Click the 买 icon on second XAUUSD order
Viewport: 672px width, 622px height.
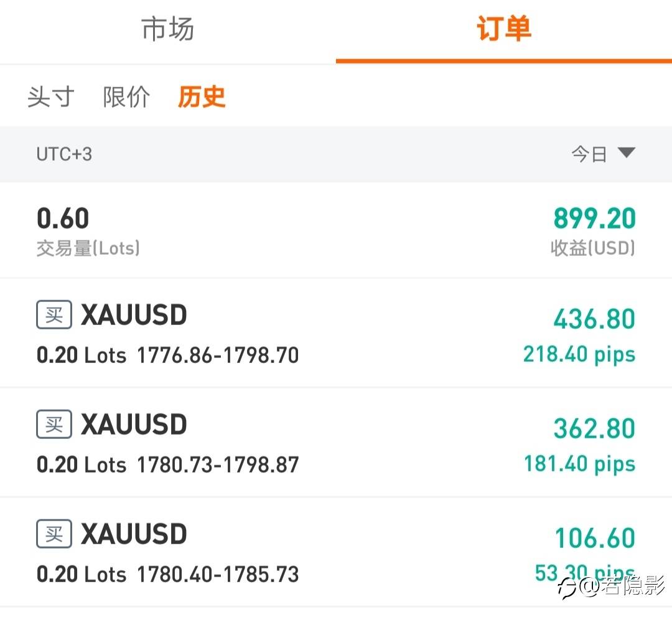[x=54, y=424]
